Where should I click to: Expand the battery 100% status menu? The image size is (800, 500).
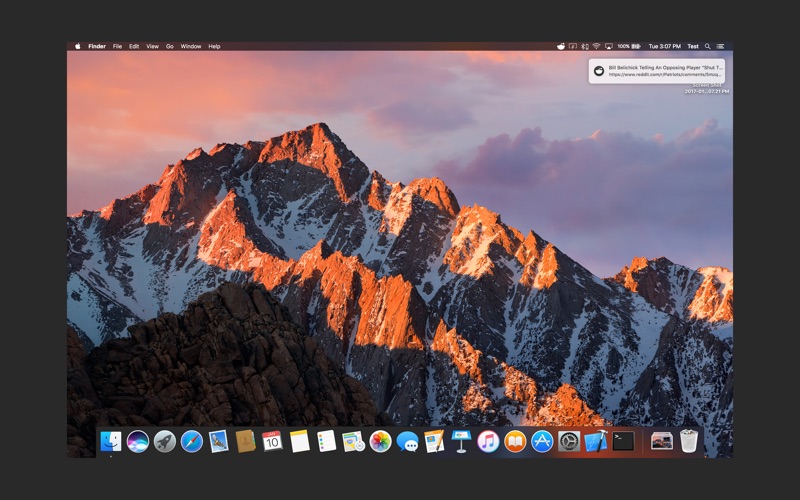tap(629, 46)
